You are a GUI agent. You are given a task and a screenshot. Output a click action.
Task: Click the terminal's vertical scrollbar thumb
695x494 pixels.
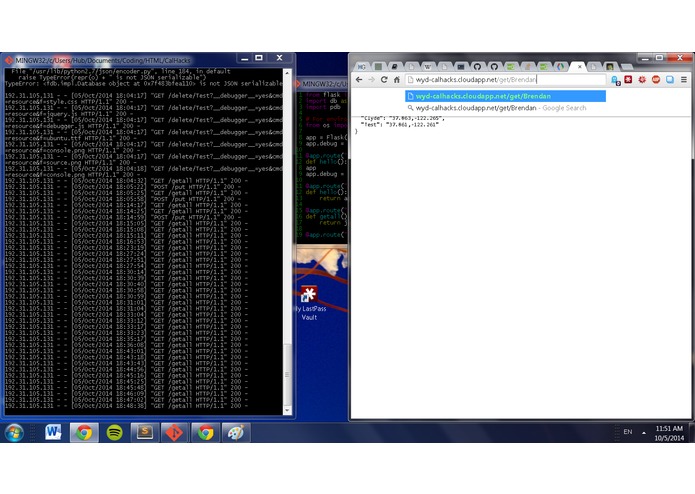pyautogui.click(x=287, y=374)
